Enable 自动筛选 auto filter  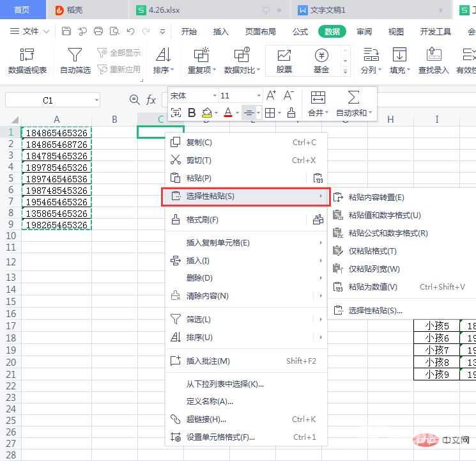point(75,56)
